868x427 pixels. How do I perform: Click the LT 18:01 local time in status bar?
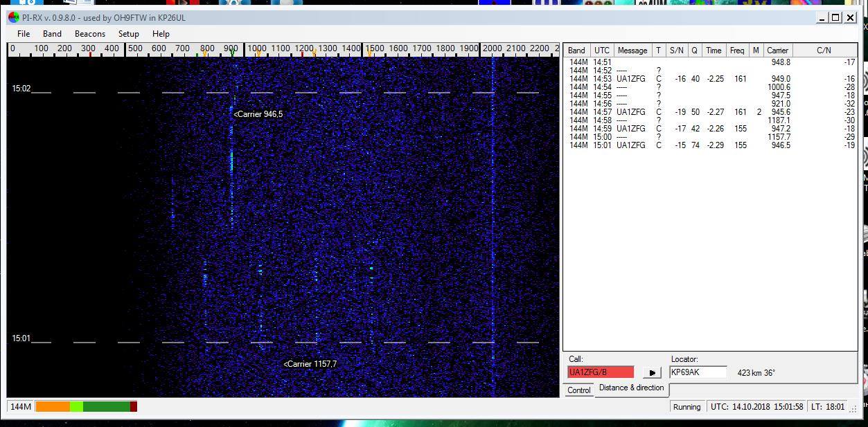[829, 407]
